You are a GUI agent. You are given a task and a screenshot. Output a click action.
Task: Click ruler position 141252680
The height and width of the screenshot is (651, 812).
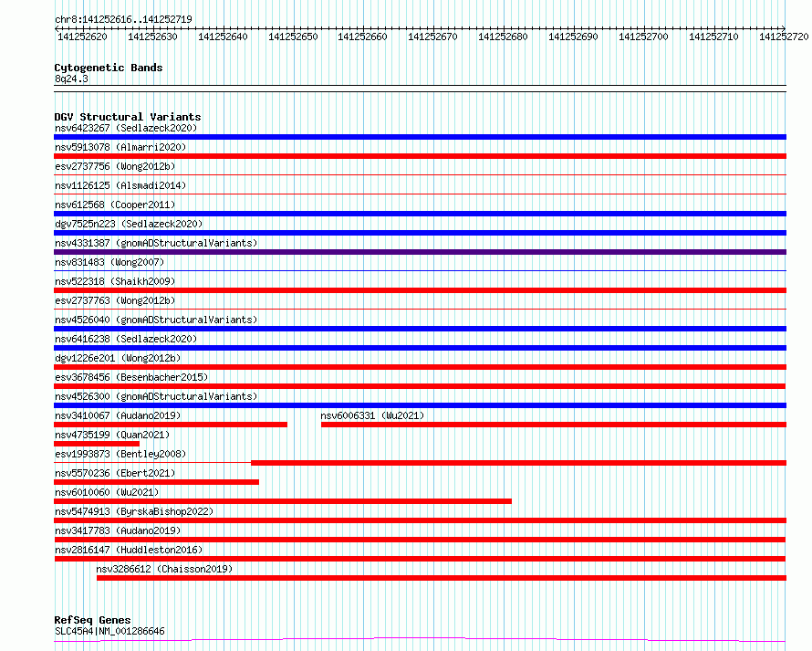click(x=503, y=37)
